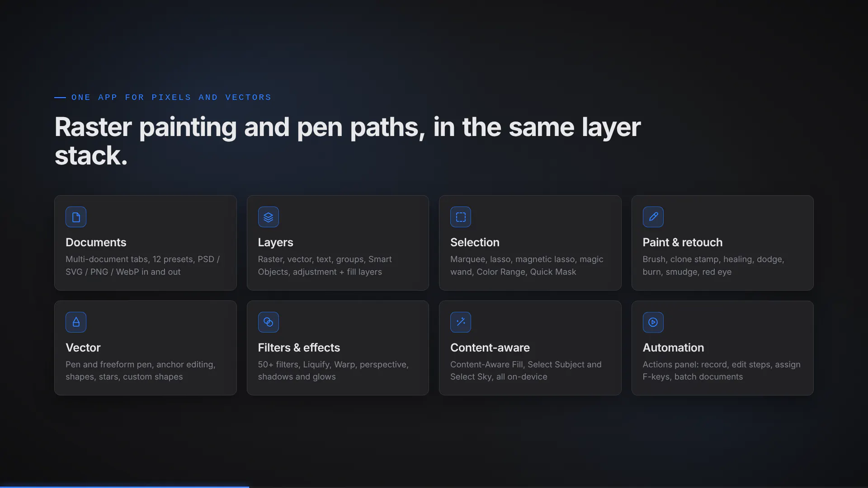The width and height of the screenshot is (868, 488).
Task: Click text "Brush, clone stamp, healing, dodge"
Action: point(713,259)
